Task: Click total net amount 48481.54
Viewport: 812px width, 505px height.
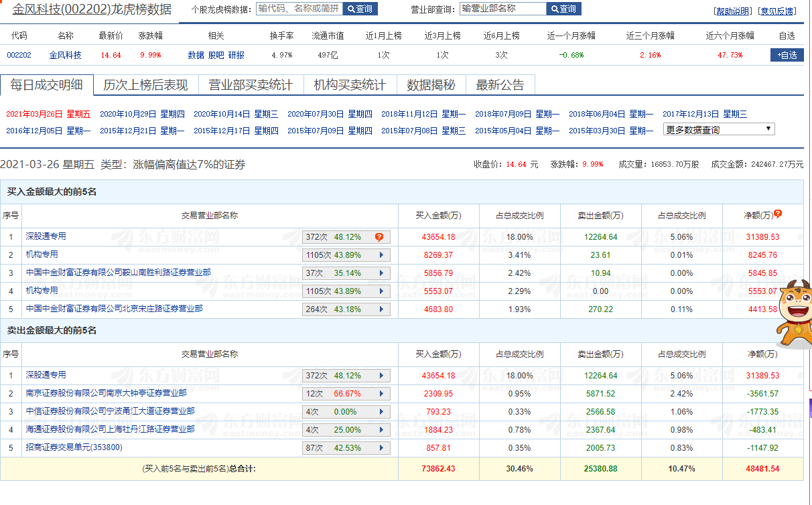Action: [762, 469]
